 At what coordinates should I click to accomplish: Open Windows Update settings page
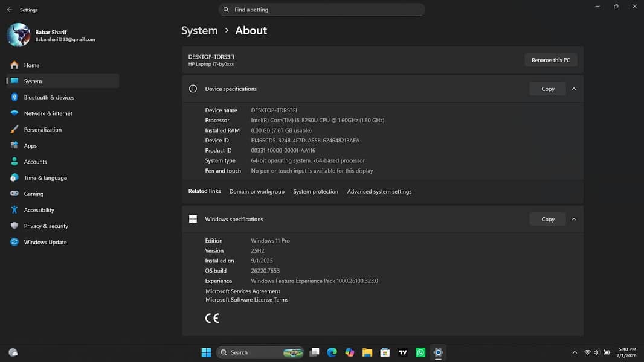coord(63,242)
